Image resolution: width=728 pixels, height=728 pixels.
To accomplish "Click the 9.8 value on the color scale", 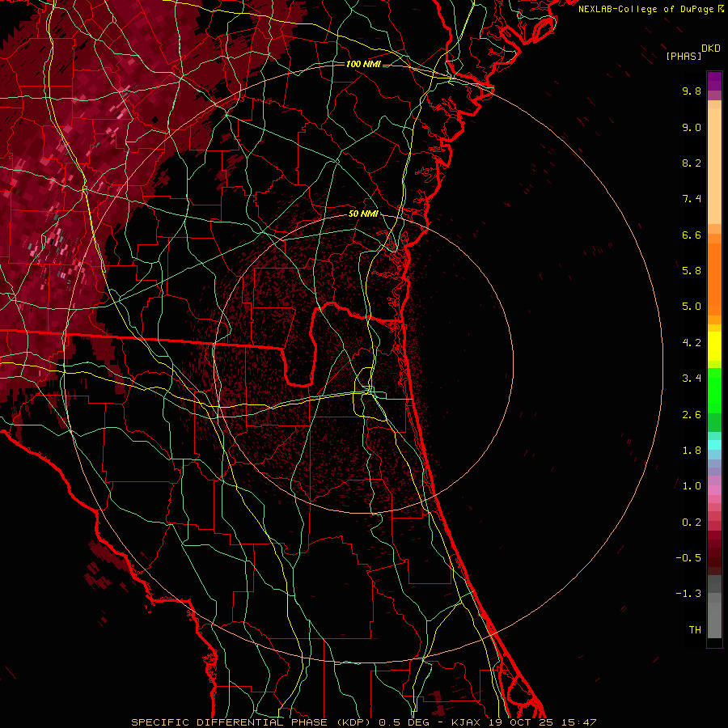I will tap(692, 91).
